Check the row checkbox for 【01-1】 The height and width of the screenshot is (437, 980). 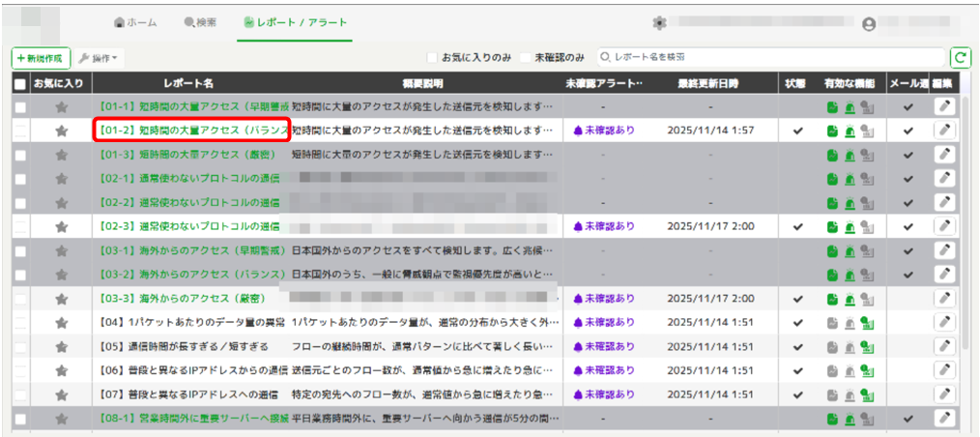point(20,107)
